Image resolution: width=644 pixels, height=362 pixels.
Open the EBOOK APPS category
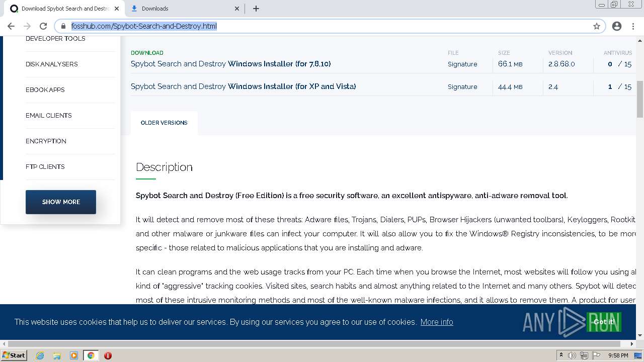[x=45, y=90]
